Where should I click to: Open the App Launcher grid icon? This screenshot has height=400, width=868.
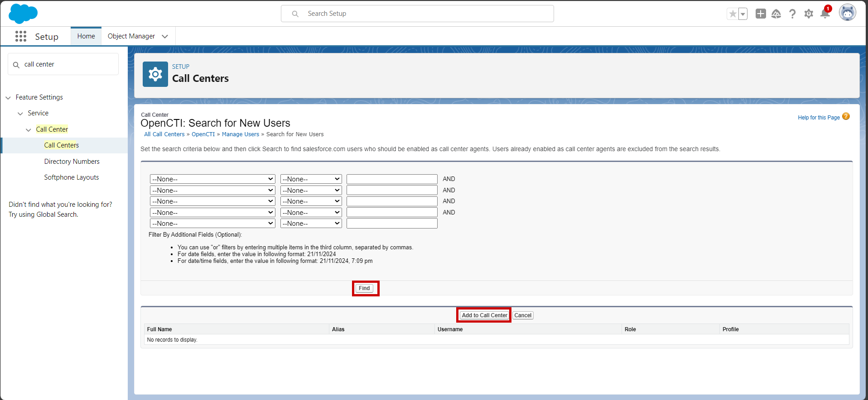(x=21, y=36)
